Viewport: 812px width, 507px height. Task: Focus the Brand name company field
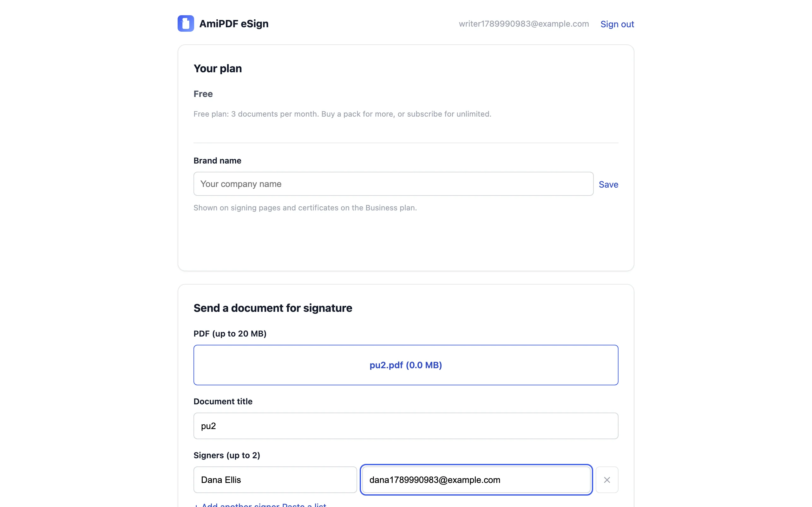tap(393, 184)
